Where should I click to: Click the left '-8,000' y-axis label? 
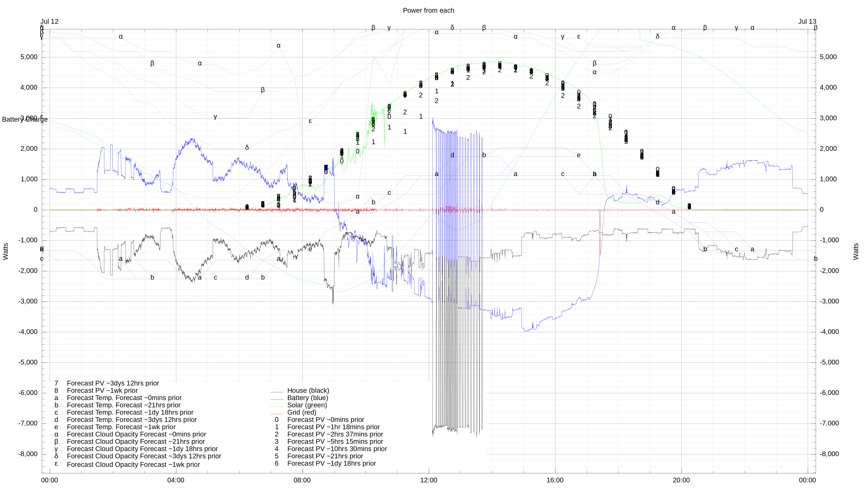click(x=28, y=454)
